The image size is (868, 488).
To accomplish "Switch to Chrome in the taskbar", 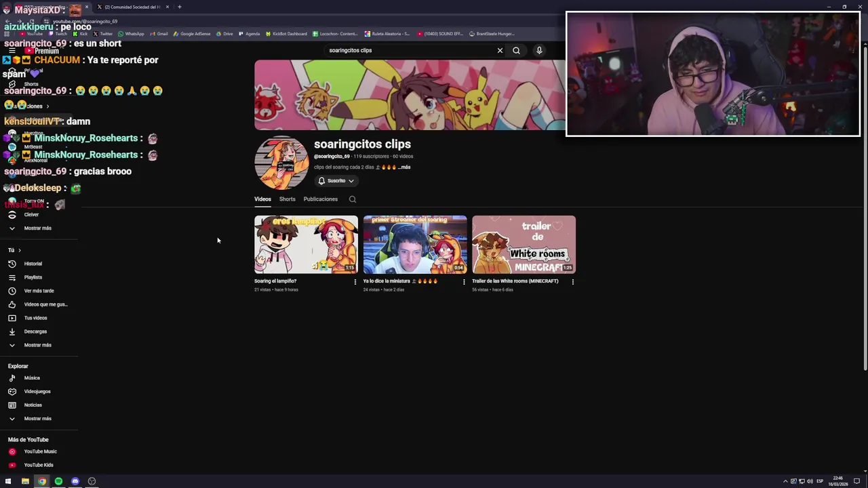I will click(x=42, y=481).
